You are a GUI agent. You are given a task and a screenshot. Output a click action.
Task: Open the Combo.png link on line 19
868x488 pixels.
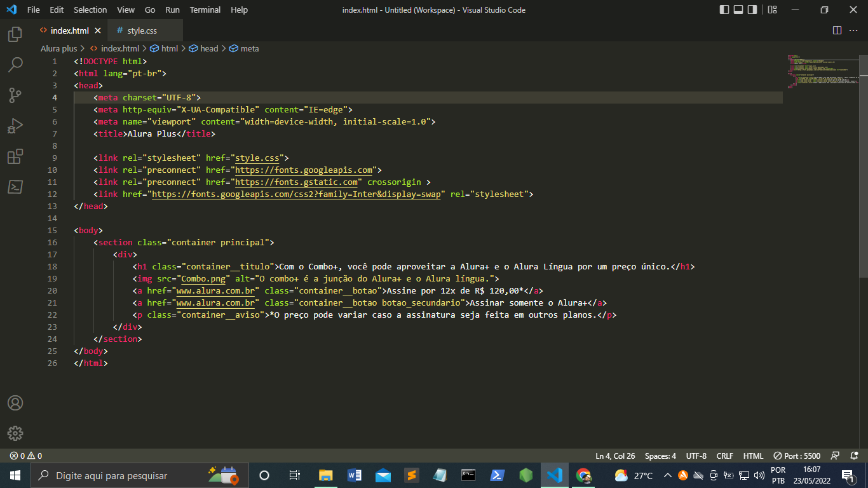click(x=203, y=278)
